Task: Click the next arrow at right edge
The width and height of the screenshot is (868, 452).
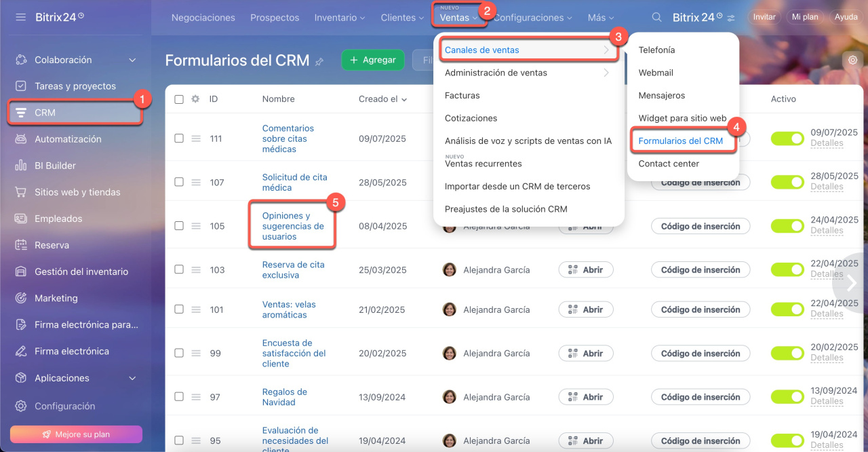Action: [x=852, y=283]
